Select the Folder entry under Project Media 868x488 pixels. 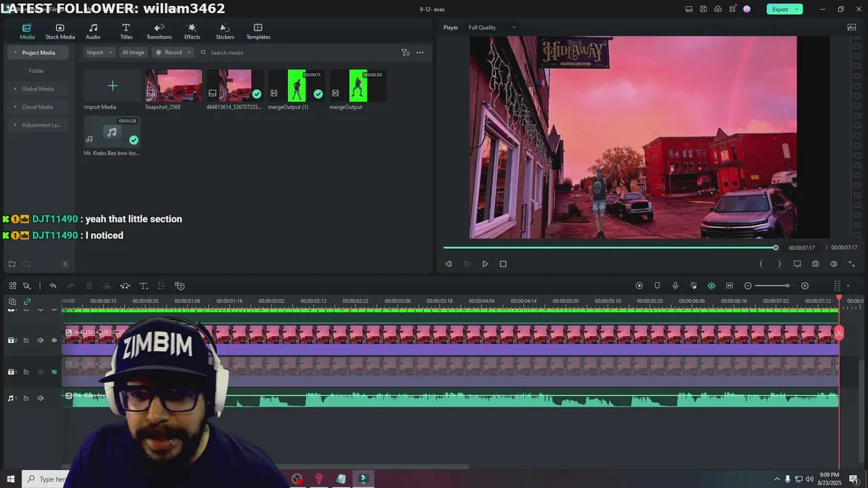[x=37, y=70]
